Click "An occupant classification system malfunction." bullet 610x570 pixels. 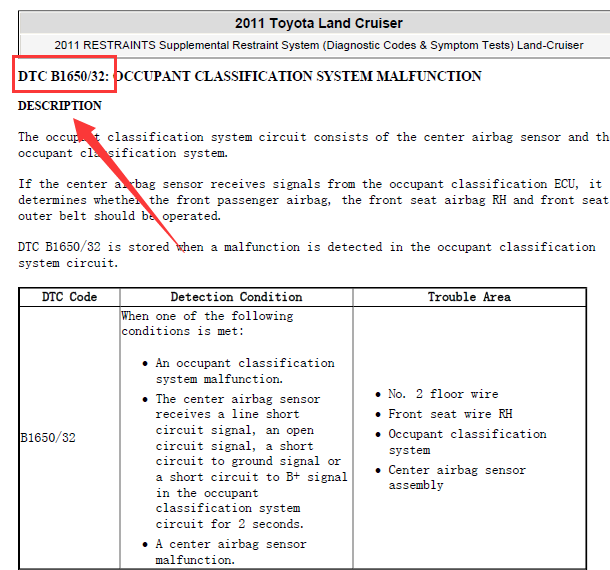tap(245, 371)
